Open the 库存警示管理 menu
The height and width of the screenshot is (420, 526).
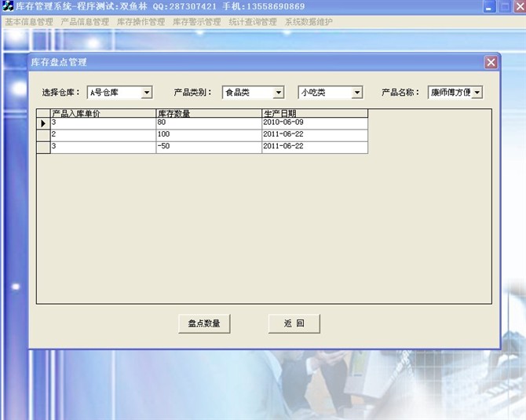point(197,22)
